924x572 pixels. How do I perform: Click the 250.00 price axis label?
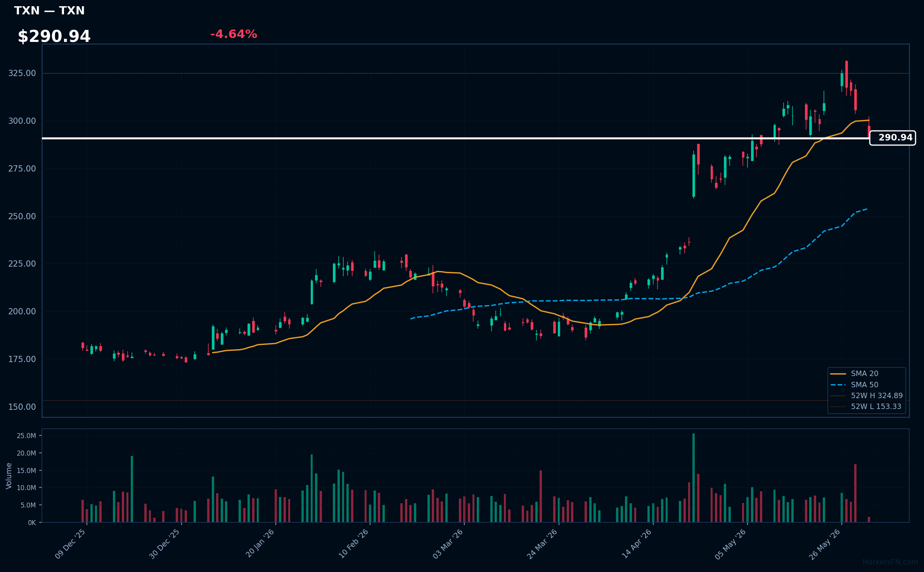click(22, 216)
